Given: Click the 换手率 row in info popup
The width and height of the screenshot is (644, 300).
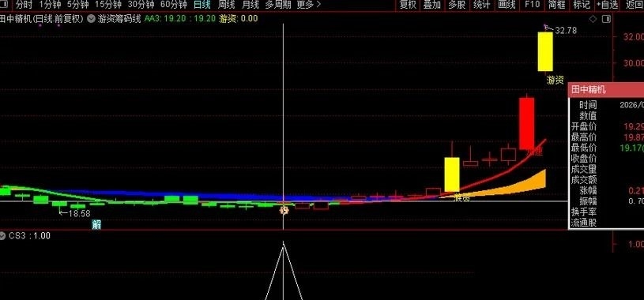Looking at the screenshot, I should coord(606,212).
